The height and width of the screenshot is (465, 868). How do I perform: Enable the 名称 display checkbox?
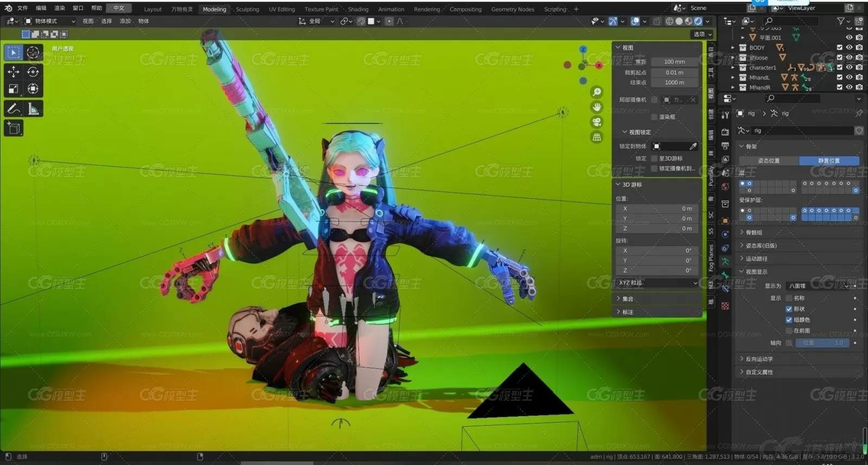789,298
